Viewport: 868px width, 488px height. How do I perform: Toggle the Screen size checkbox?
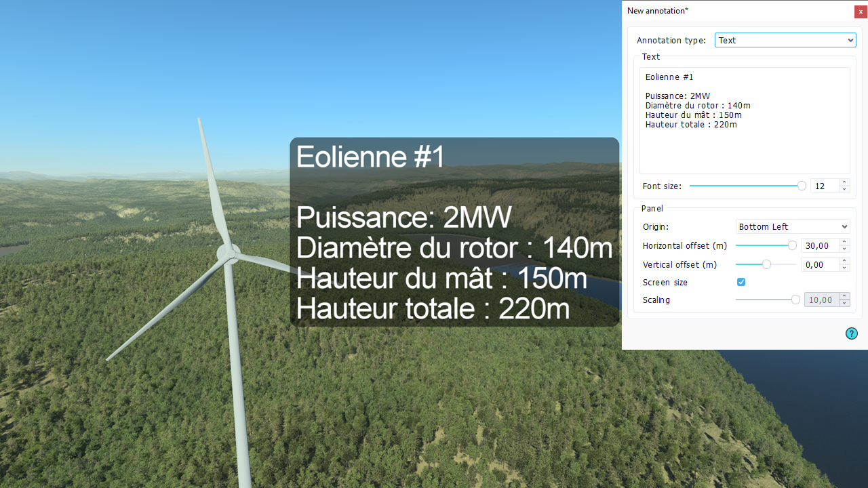741,282
